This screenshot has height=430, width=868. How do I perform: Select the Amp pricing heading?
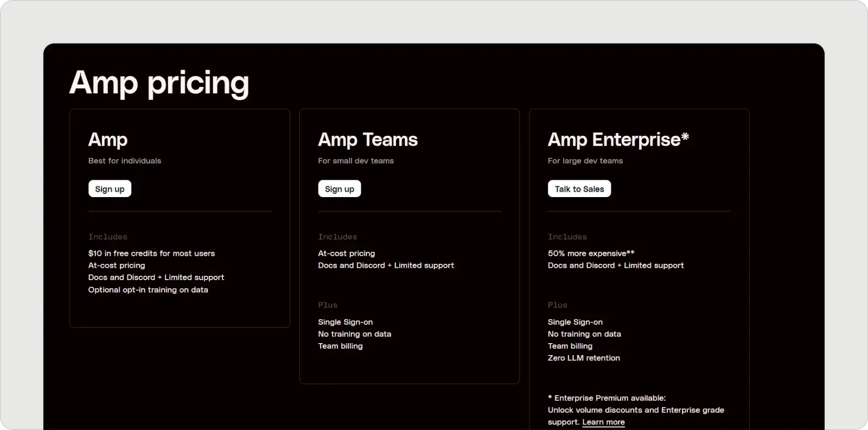(x=159, y=83)
